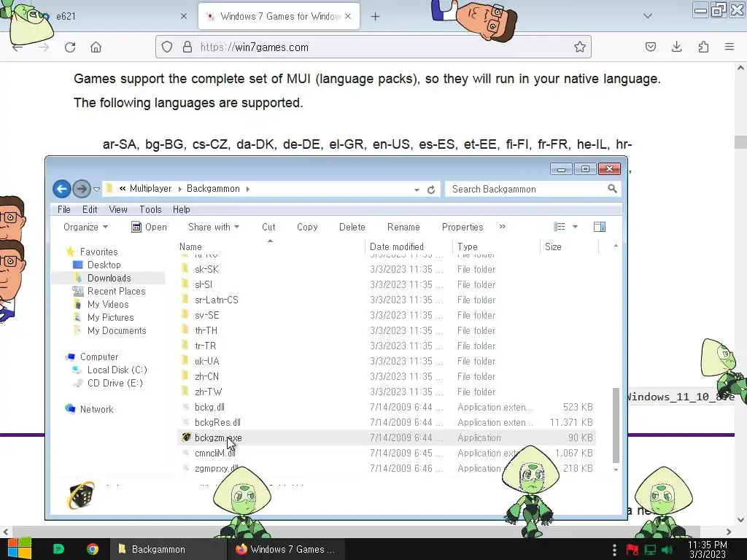The width and height of the screenshot is (747, 560).
Task: Select Local Disk (C:)
Action: 117,370
